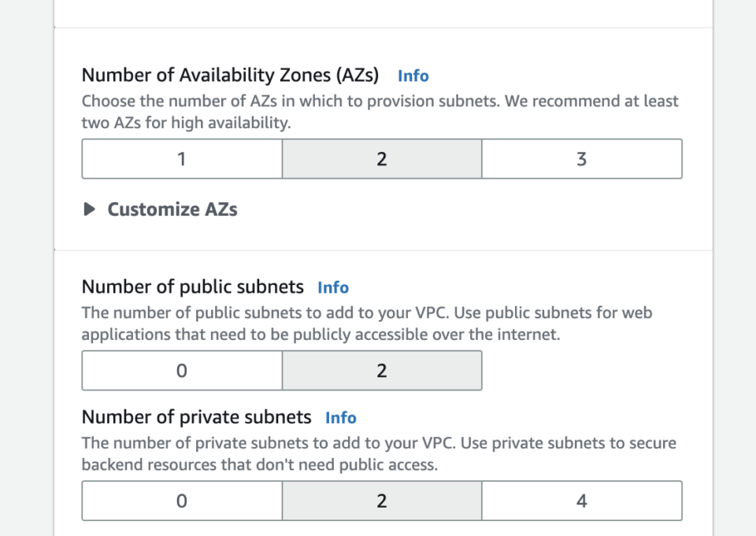Screen dimensions: 756x536
Task: Set number of private subnets to 0
Action: pos(181,500)
